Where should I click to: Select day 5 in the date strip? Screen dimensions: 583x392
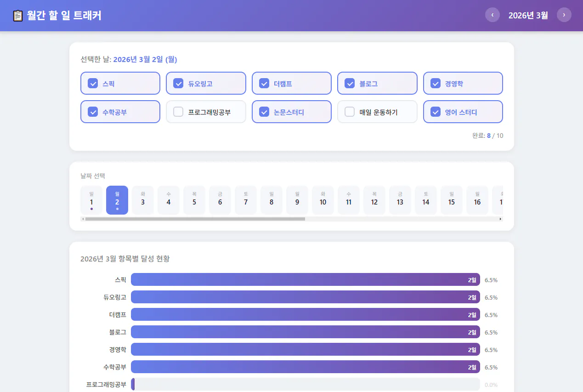pyautogui.click(x=194, y=200)
